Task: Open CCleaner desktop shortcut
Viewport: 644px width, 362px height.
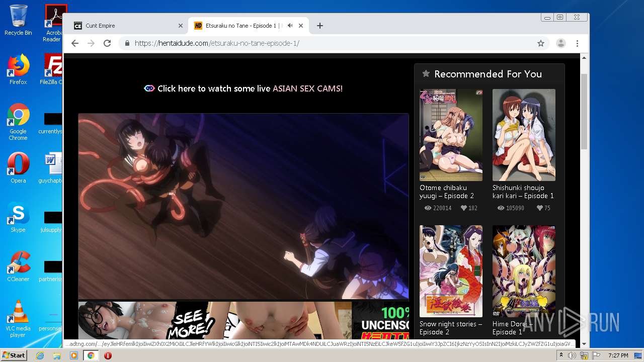Action: (x=18, y=266)
